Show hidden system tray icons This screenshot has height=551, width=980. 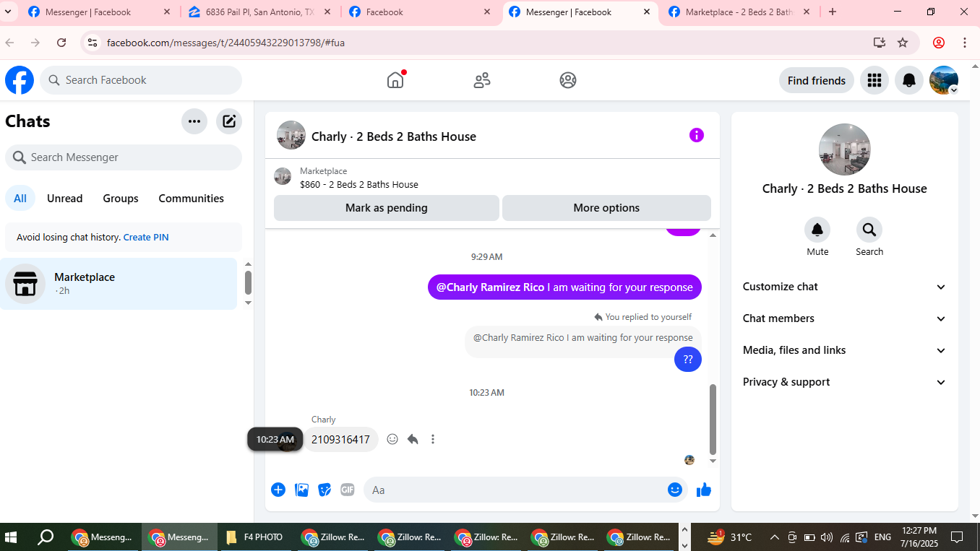click(x=774, y=537)
